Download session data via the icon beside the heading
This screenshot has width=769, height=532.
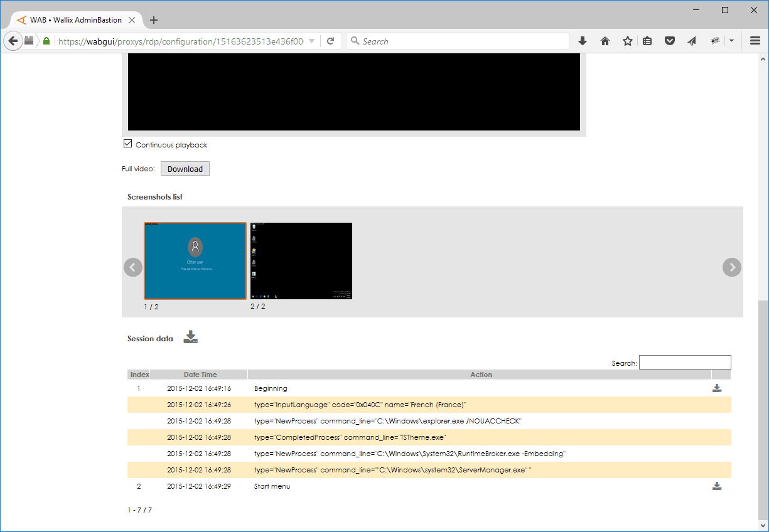(191, 338)
